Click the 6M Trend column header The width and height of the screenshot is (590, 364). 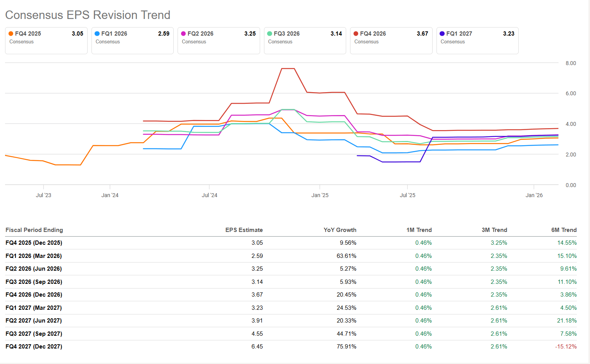click(x=564, y=230)
